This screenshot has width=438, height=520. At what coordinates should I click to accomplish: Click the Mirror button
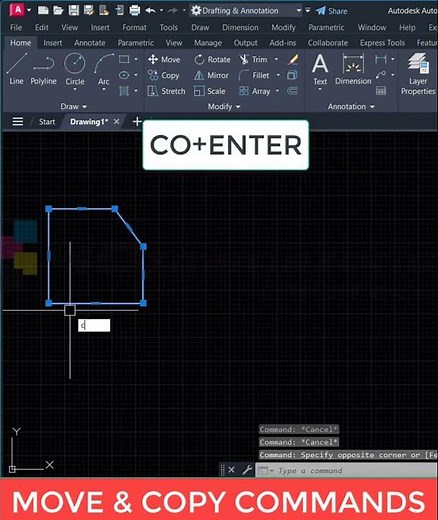[x=211, y=75]
